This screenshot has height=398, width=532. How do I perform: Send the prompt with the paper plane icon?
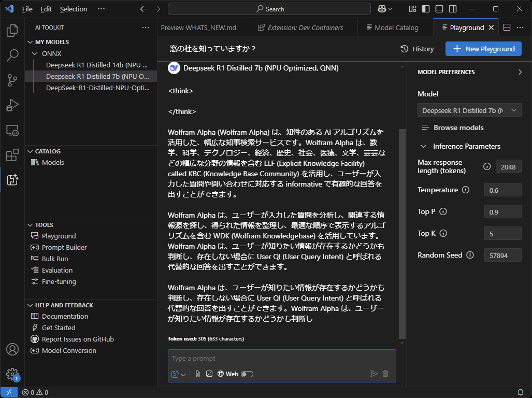[x=374, y=374]
